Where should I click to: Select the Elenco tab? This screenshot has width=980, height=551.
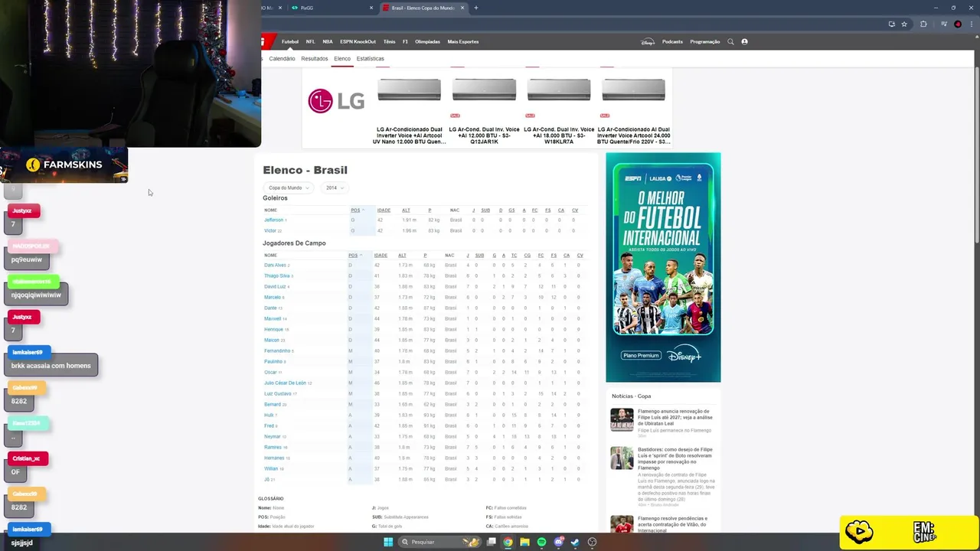tap(342, 58)
